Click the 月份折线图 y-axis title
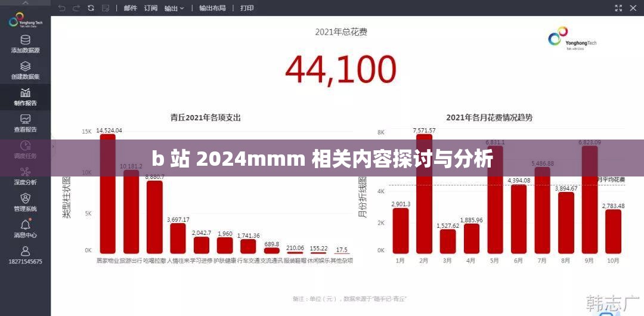 pyautogui.click(x=363, y=198)
